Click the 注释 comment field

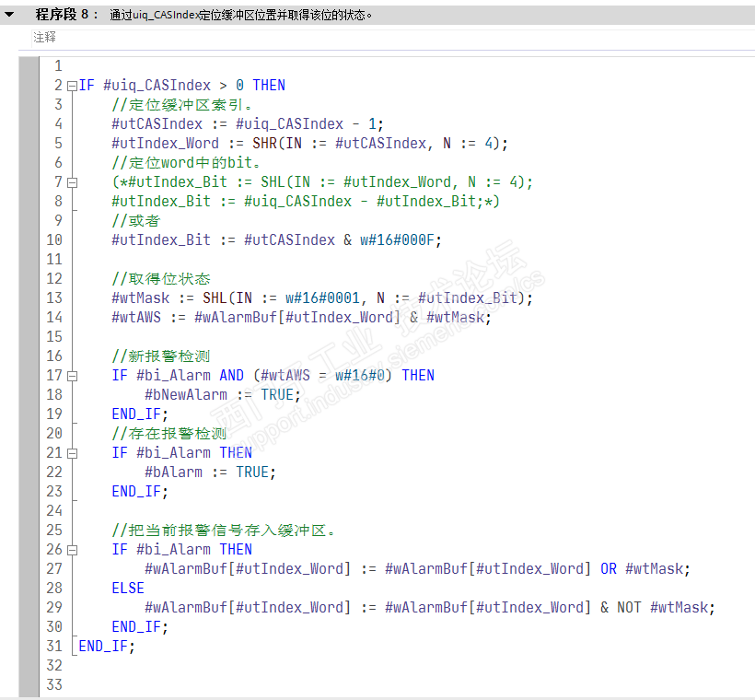(x=392, y=37)
